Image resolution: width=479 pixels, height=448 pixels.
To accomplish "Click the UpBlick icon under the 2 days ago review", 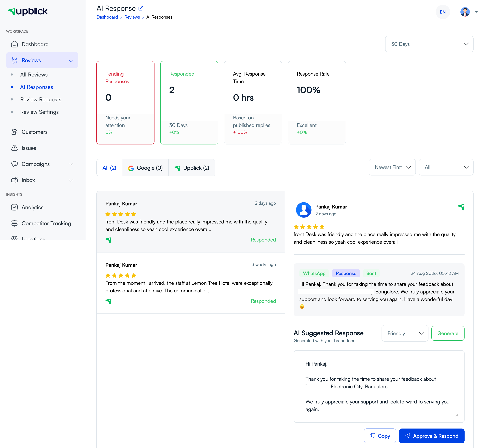I will 108,240.
